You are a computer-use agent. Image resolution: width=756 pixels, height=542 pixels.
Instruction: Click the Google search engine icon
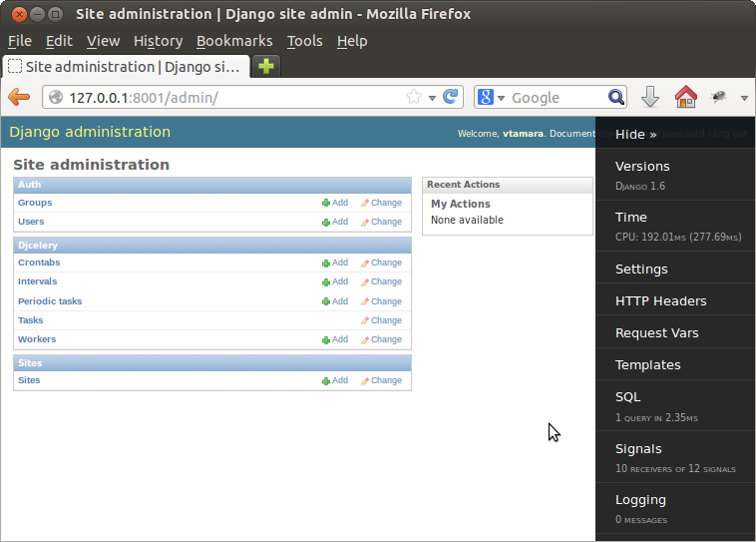click(487, 97)
